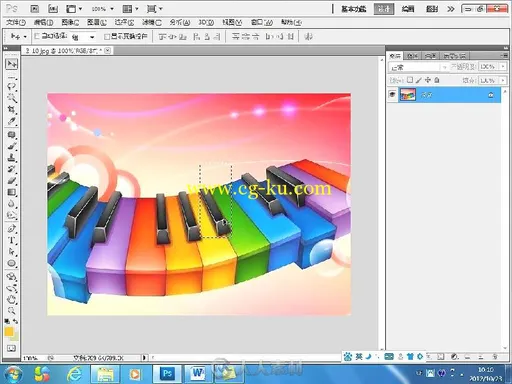Select the Horizontal Type tool
The height and width of the screenshot is (384, 512).
tap(12, 240)
